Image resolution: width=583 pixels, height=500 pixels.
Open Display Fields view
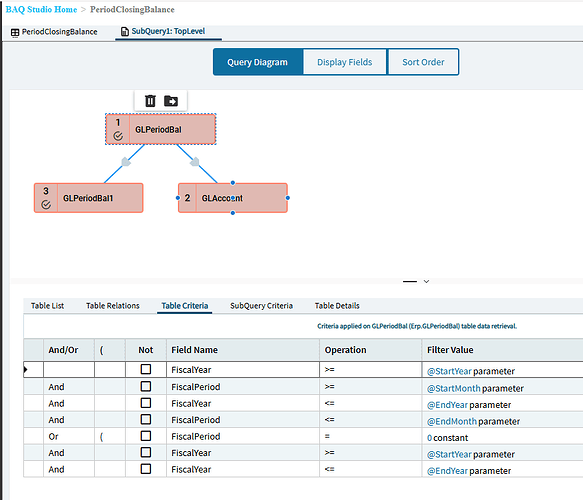tap(345, 62)
